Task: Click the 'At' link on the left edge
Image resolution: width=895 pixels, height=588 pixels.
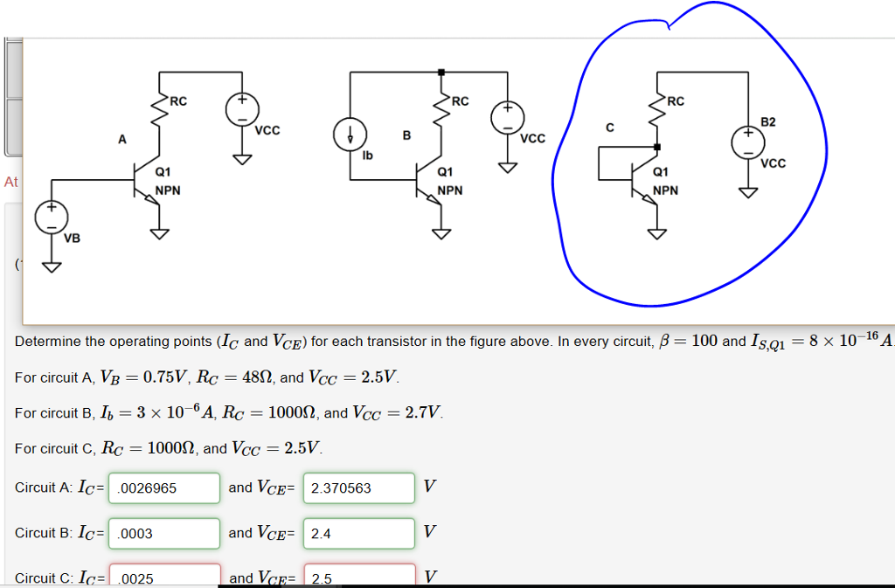Action: (x=10, y=182)
